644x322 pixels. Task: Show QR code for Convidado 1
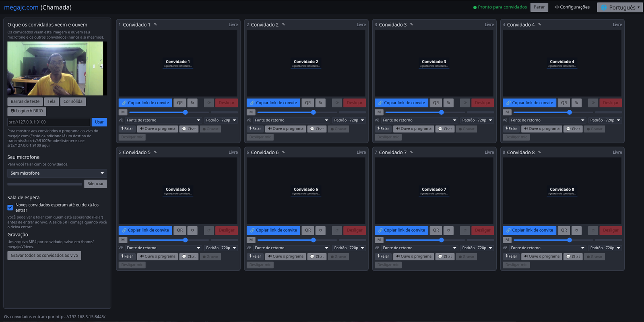click(180, 103)
